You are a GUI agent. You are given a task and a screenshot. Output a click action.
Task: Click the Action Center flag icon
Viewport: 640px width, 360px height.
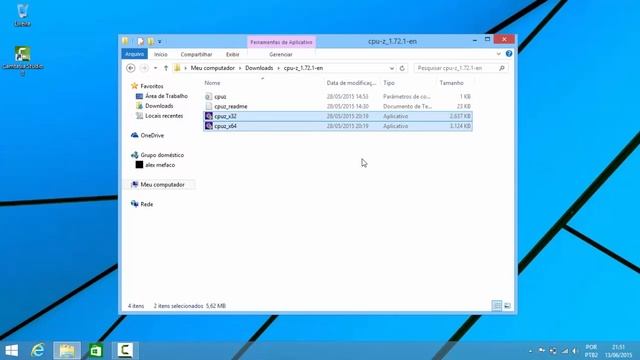tap(542, 350)
